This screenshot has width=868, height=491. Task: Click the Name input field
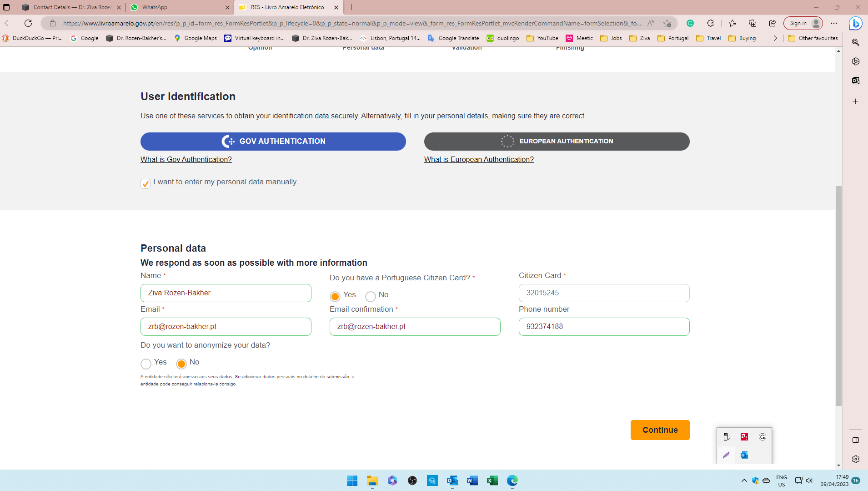[226, 293]
